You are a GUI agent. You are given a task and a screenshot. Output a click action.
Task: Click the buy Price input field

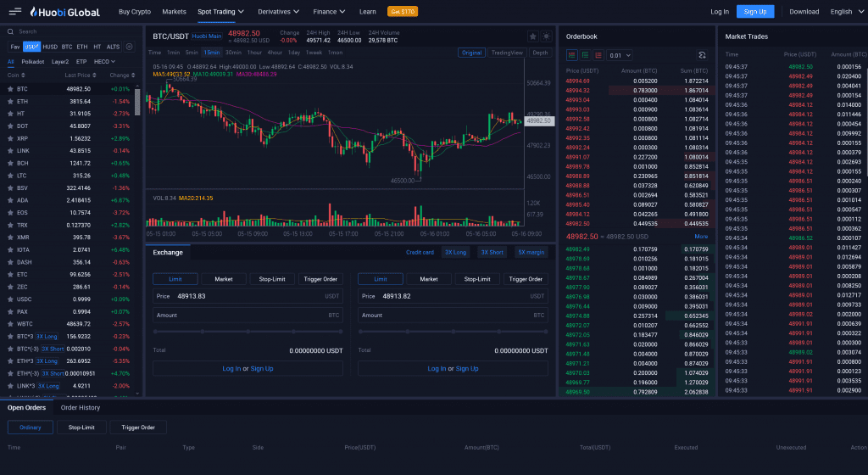(248, 296)
